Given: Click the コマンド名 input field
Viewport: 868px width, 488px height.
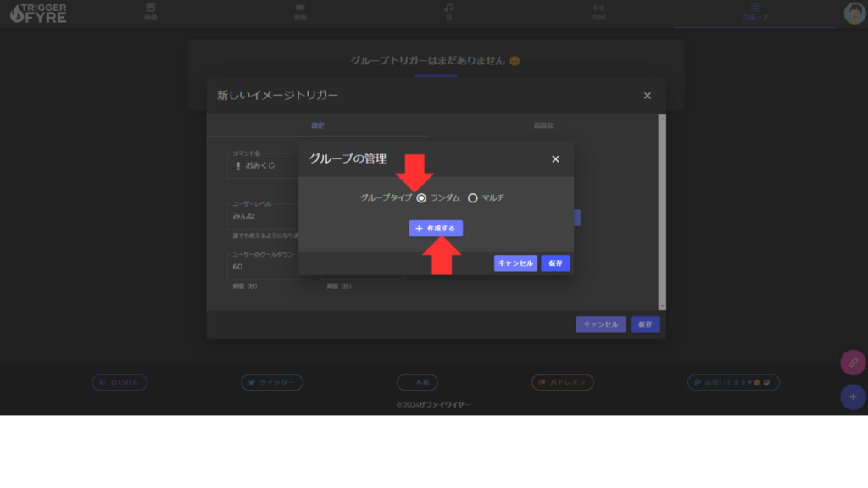Looking at the screenshot, I should tap(263, 165).
